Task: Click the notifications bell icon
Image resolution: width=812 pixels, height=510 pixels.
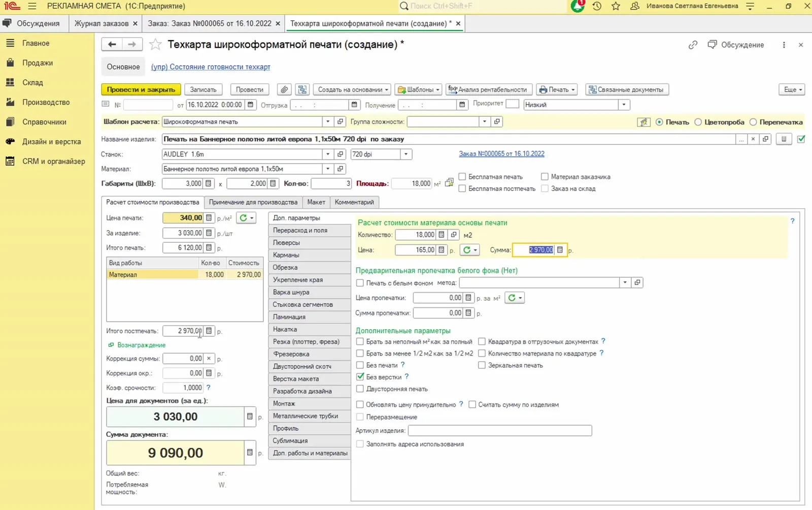Action: [578, 6]
